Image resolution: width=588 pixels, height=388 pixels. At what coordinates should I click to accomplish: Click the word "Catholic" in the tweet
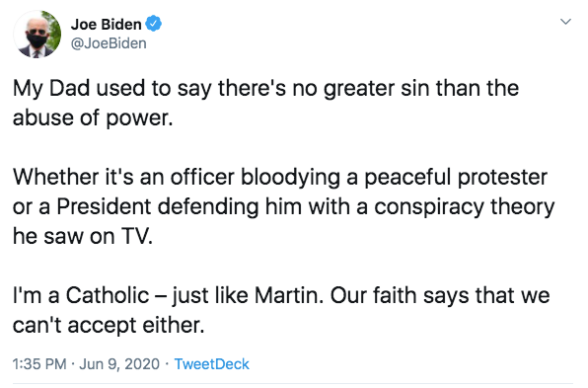pos(108,295)
